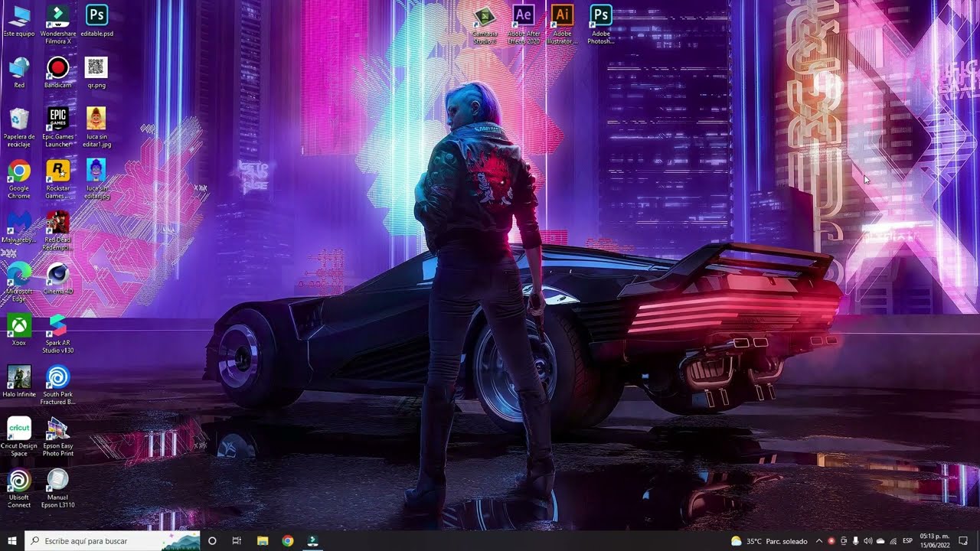Open File Explorer from the taskbar
Image resolution: width=980 pixels, height=551 pixels.
point(263,541)
